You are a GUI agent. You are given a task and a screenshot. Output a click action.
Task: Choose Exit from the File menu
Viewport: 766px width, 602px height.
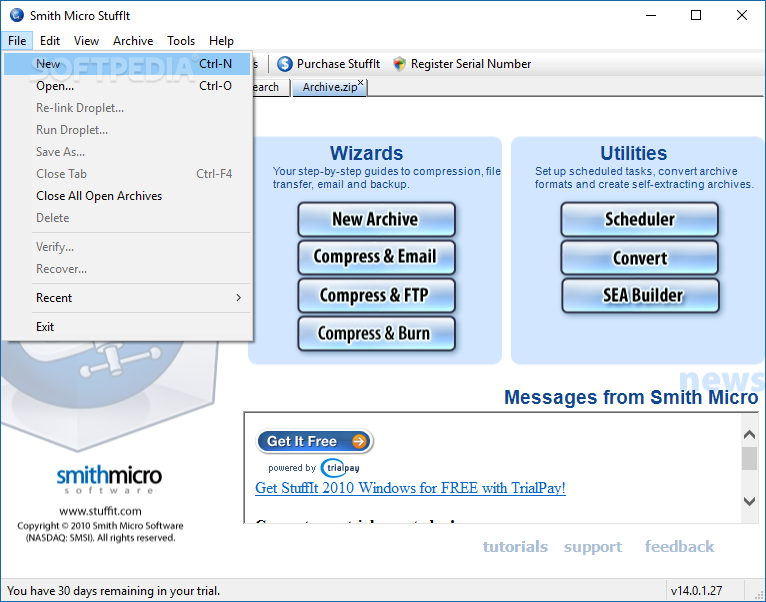coord(127,327)
